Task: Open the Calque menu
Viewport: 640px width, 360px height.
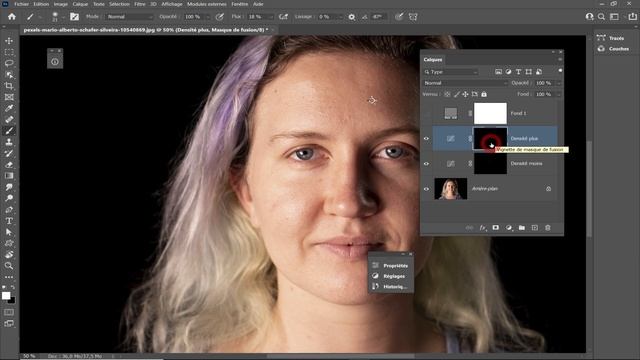Action: click(80, 4)
